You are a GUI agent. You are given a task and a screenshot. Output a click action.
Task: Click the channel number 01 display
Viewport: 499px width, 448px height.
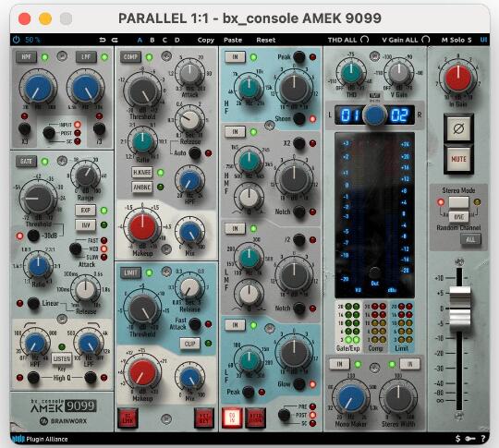[x=350, y=115]
